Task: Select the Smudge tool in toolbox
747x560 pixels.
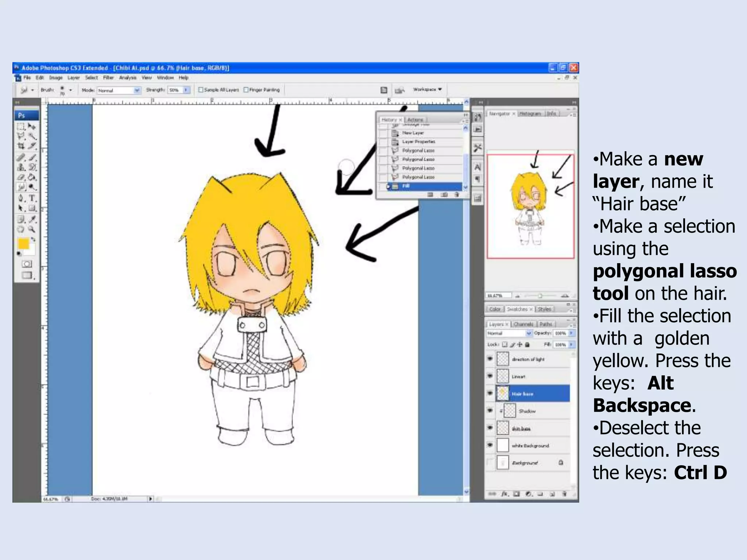Action: [21, 187]
